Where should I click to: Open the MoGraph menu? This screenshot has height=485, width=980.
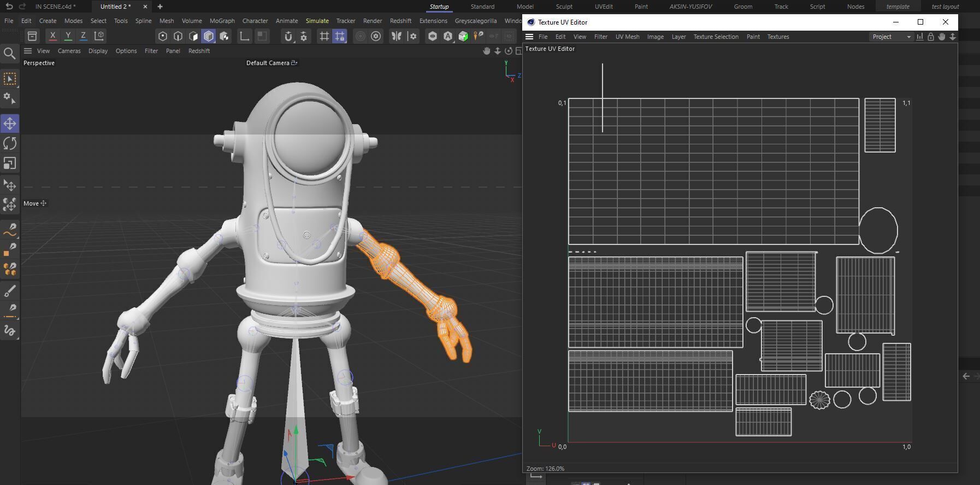(x=222, y=21)
